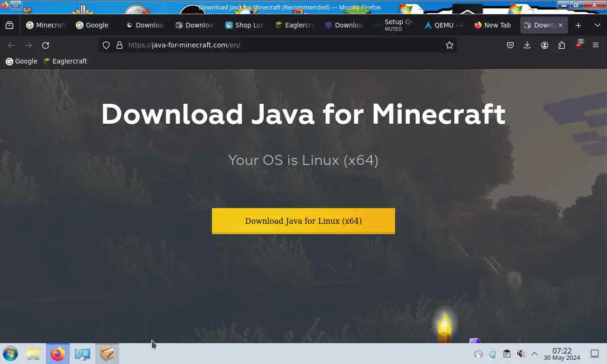Image resolution: width=607 pixels, height=364 pixels.
Task: Toggle the muted volume tray icon
Action: click(521, 354)
